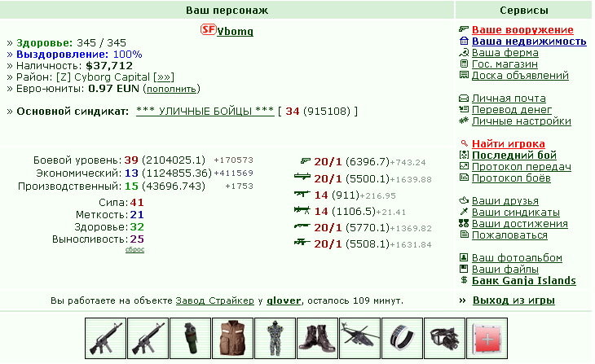Open Ваша недвижимость link

point(529,41)
